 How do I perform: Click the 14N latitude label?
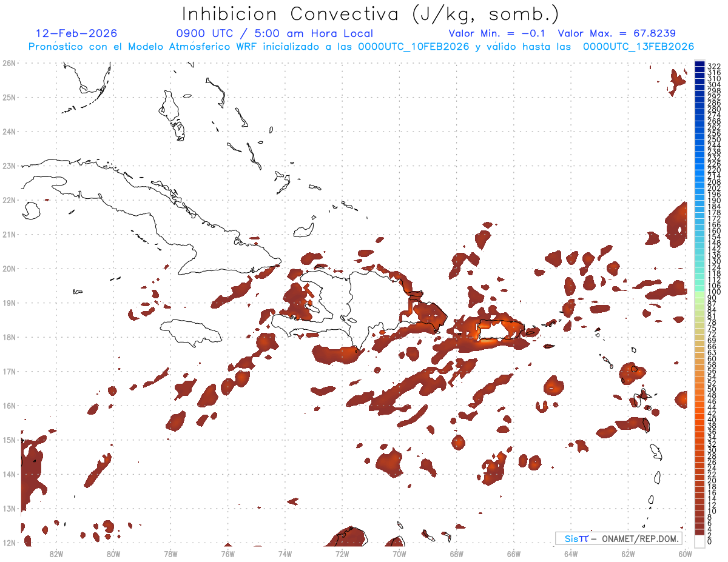point(9,474)
